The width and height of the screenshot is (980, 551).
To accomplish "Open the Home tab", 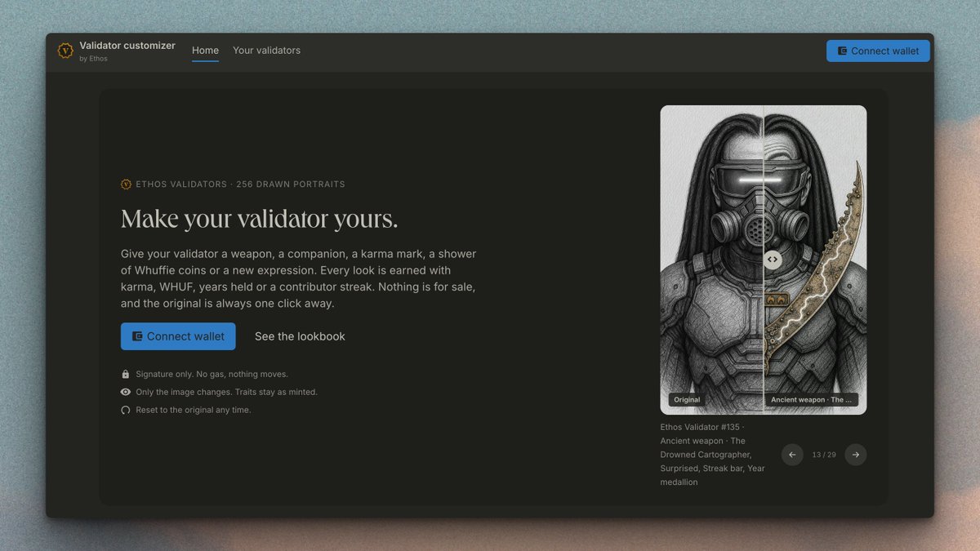I will [x=205, y=51].
